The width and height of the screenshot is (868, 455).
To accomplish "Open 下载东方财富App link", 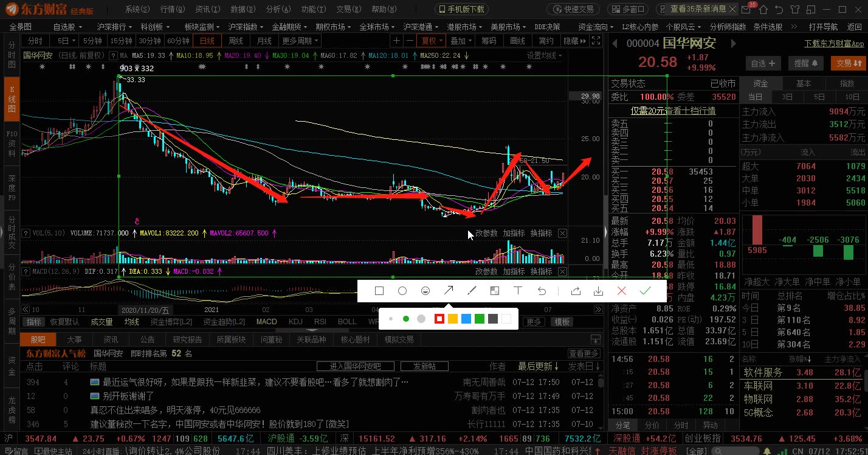I will pos(834,43).
